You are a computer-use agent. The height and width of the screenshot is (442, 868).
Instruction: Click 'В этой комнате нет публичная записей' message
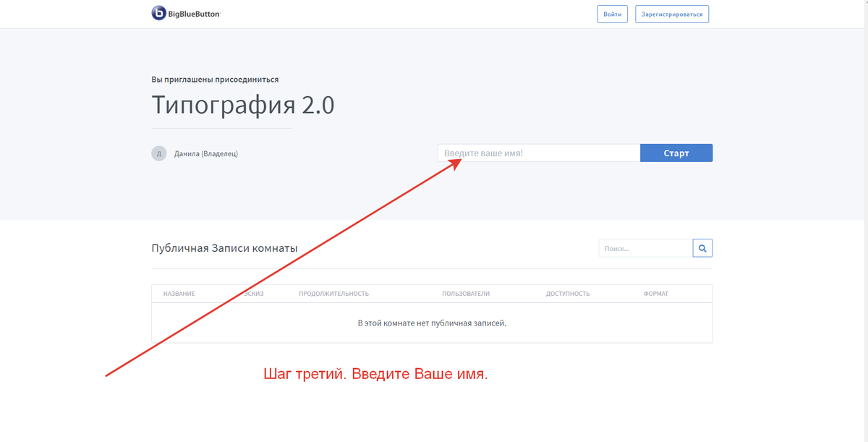tap(432, 323)
